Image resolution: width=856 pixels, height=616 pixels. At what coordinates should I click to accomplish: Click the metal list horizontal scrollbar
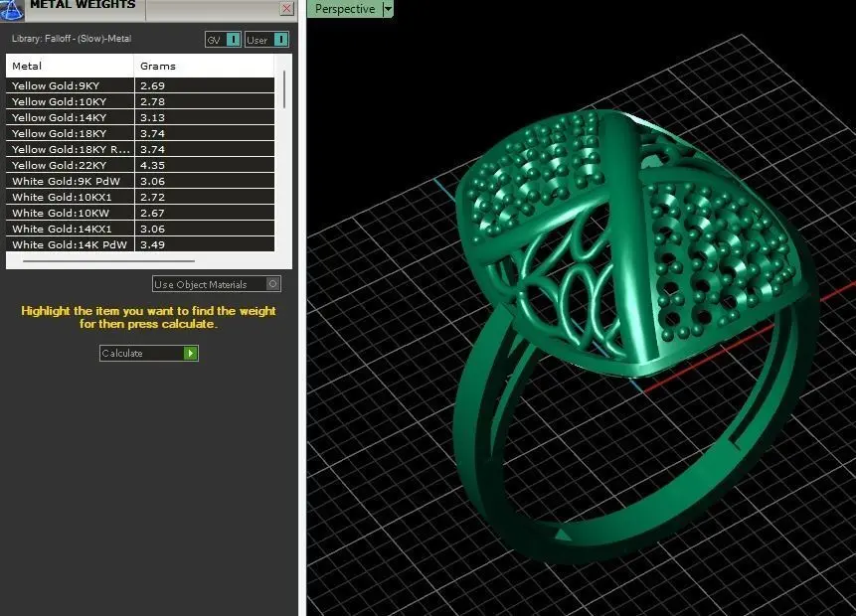[x=108, y=261]
